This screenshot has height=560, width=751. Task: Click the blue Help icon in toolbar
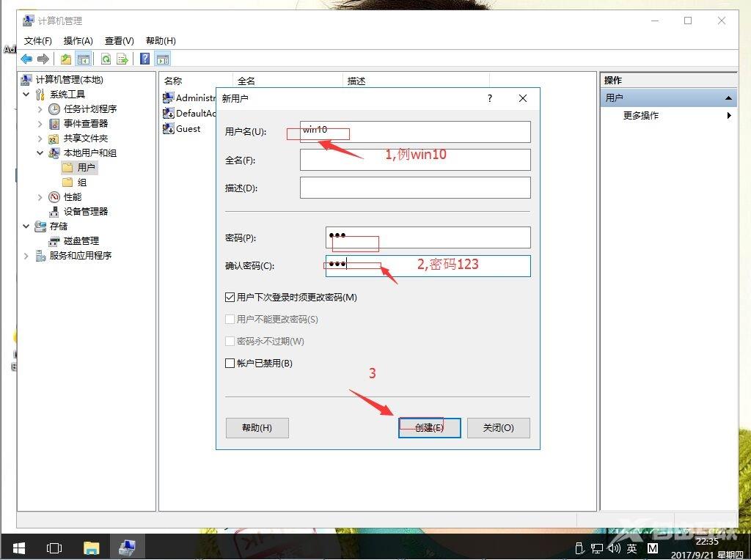point(145,59)
